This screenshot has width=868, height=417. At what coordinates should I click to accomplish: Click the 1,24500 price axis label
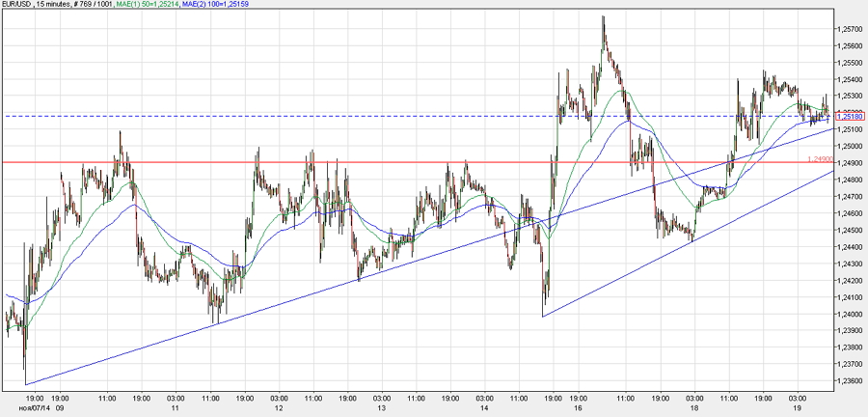point(851,231)
